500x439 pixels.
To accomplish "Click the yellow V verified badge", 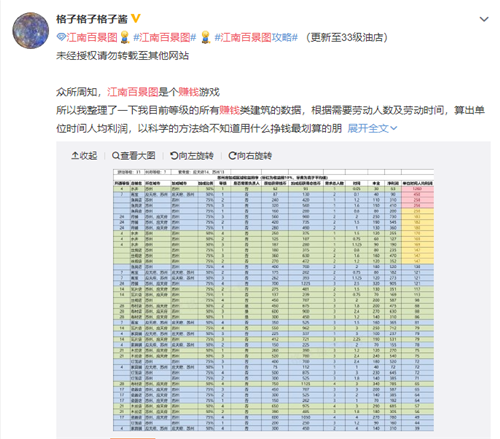I will coord(136,19).
